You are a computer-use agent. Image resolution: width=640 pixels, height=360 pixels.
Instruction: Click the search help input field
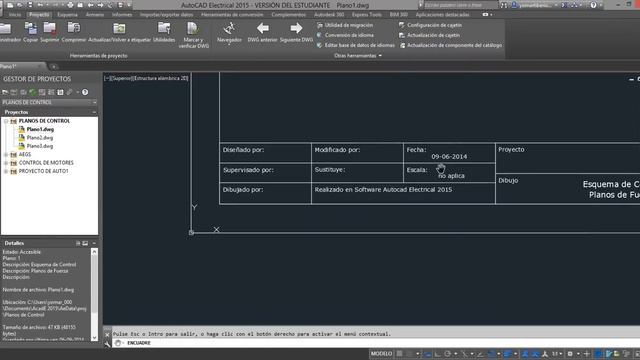(x=460, y=5)
